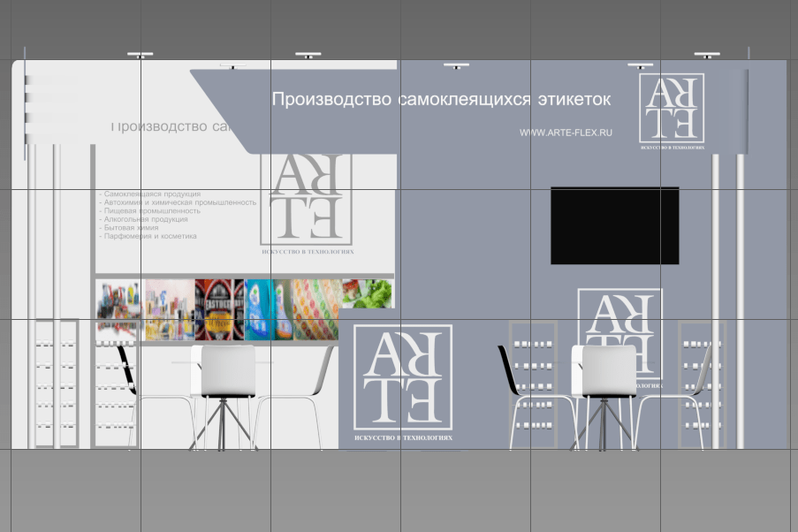Image resolution: width=798 pixels, height=532 pixels.
Task: Select the perfume and cosmetics bottles photo
Action: (170, 309)
